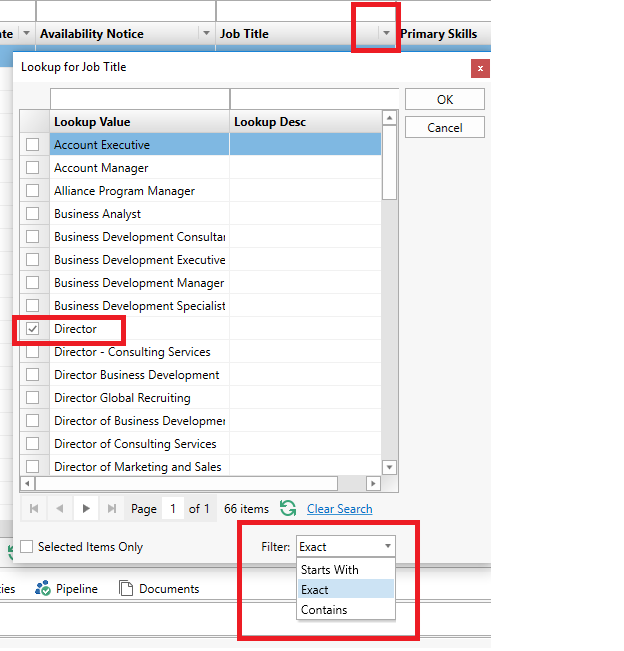Choose Exact in the filter dropdown list
The image size is (624, 651).
tap(346, 589)
